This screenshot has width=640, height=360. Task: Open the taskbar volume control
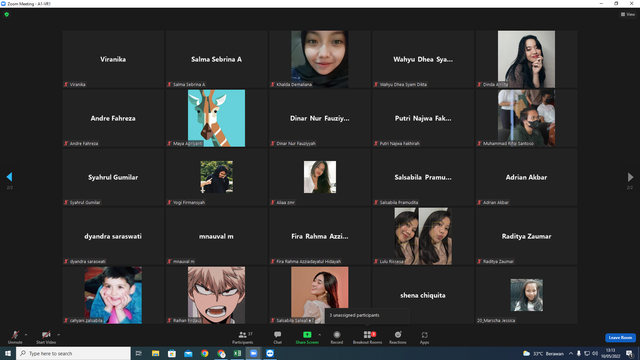[x=595, y=353]
